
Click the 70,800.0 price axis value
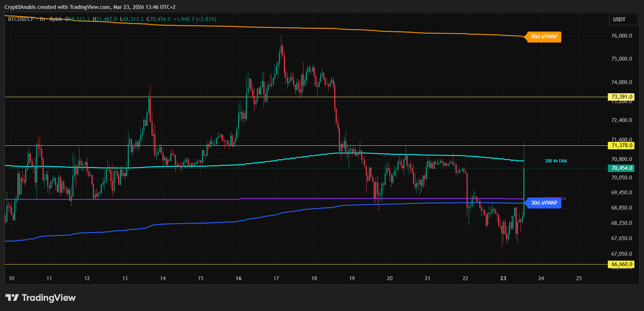click(x=621, y=159)
